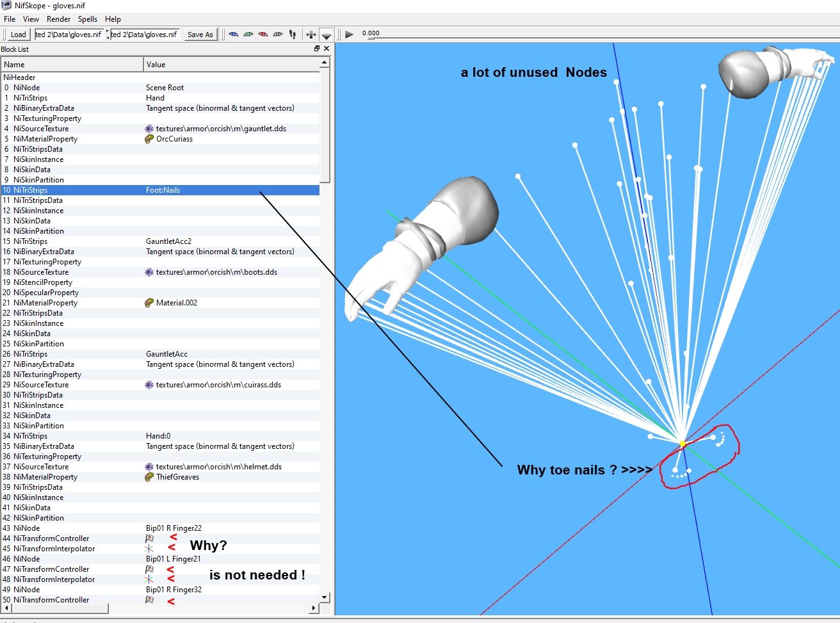Click the flip/mirror view toolbar icon
Screen dimensions: 840x623
[x=311, y=35]
